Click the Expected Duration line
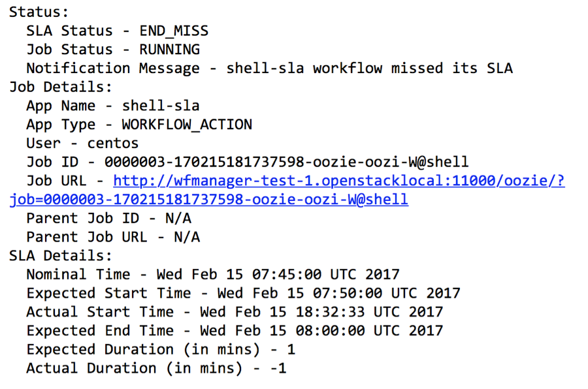Image resolution: width=588 pixels, height=389 pixels. [161, 349]
